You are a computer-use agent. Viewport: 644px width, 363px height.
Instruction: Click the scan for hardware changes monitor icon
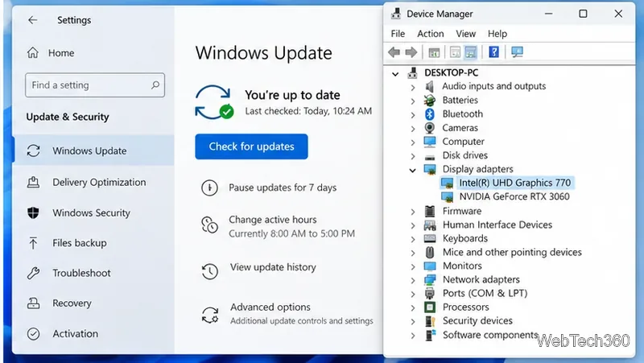coord(517,52)
